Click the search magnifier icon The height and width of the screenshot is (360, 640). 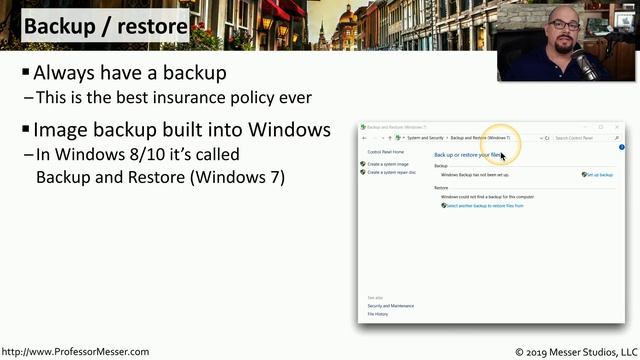pyautogui.click(x=617, y=138)
